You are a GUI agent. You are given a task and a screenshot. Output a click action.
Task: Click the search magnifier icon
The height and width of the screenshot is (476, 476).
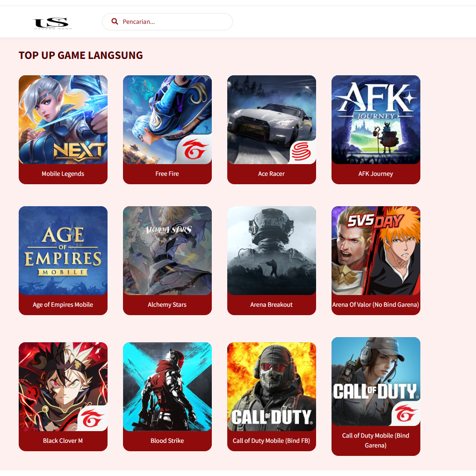pos(115,22)
